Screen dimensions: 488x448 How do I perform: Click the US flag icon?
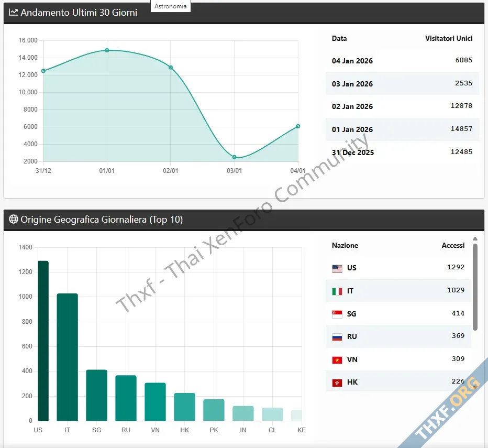coord(337,268)
